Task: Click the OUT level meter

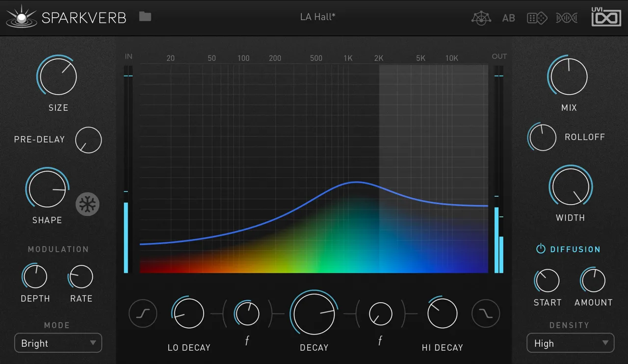Action: tap(498, 169)
